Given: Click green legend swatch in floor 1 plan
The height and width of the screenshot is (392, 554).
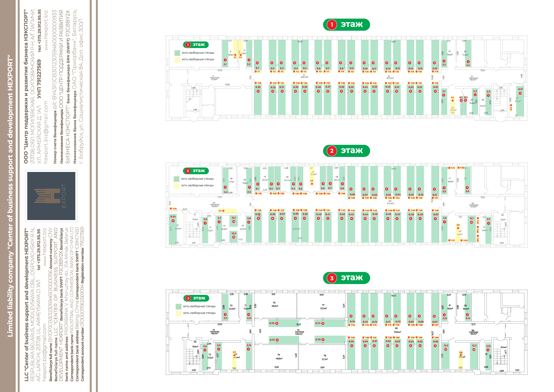Looking at the screenshot, I should click(177, 53).
